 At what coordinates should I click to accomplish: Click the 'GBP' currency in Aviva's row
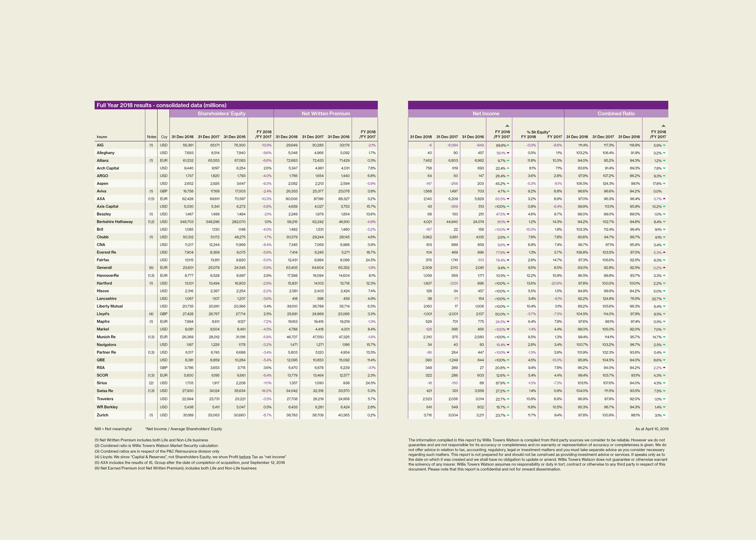coord(164,191)
